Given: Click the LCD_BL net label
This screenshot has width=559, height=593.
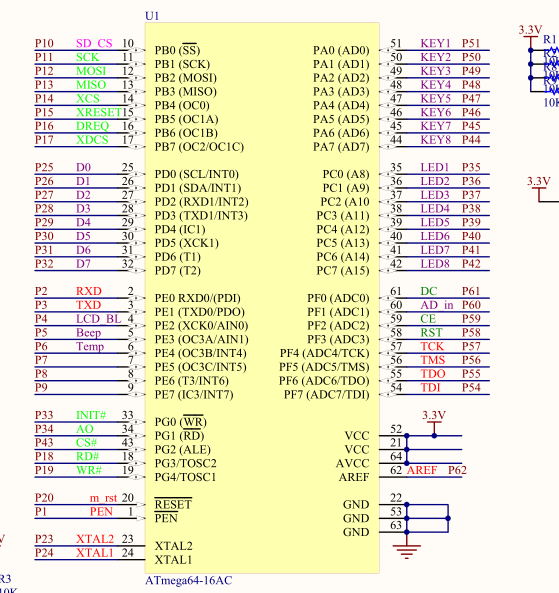Looking at the screenshot, I should (99, 319).
